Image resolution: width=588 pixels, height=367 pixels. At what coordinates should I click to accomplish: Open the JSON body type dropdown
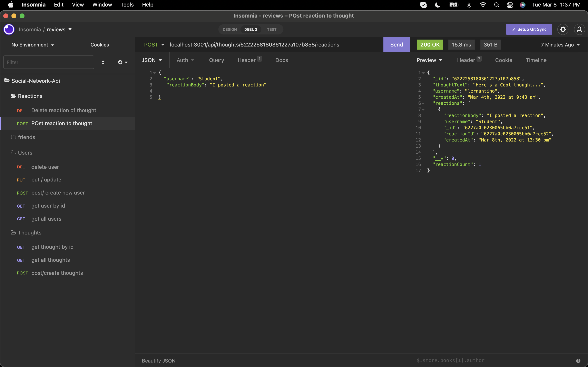pyautogui.click(x=152, y=60)
